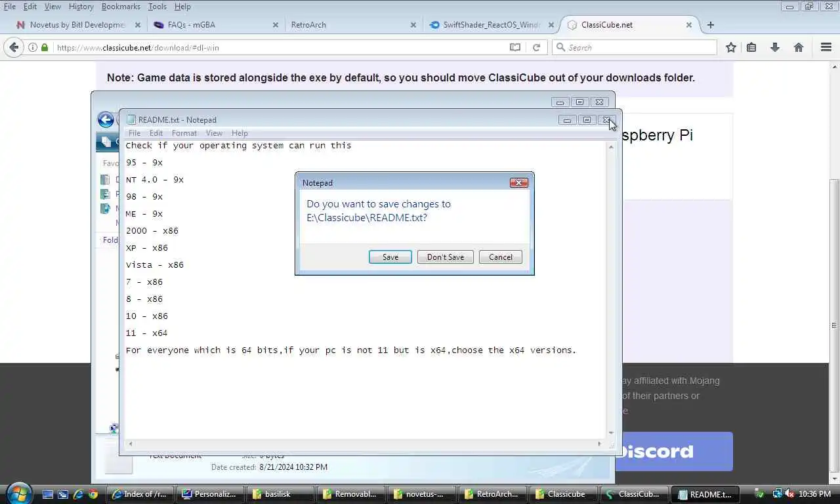Click the line 'XP - x86' in Notepad

click(147, 248)
